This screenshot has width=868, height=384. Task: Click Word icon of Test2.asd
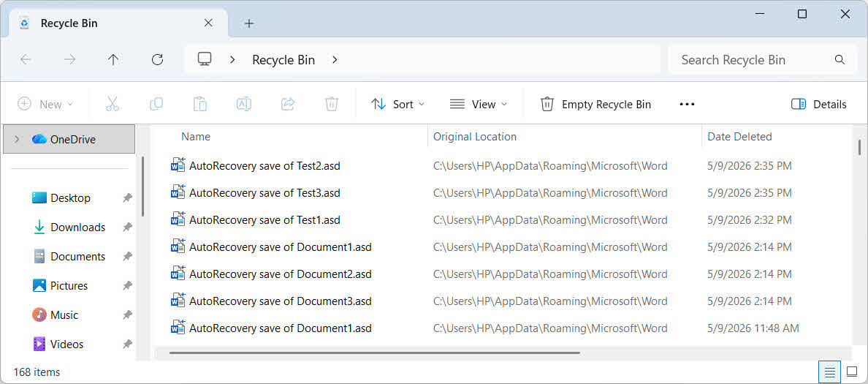click(178, 165)
